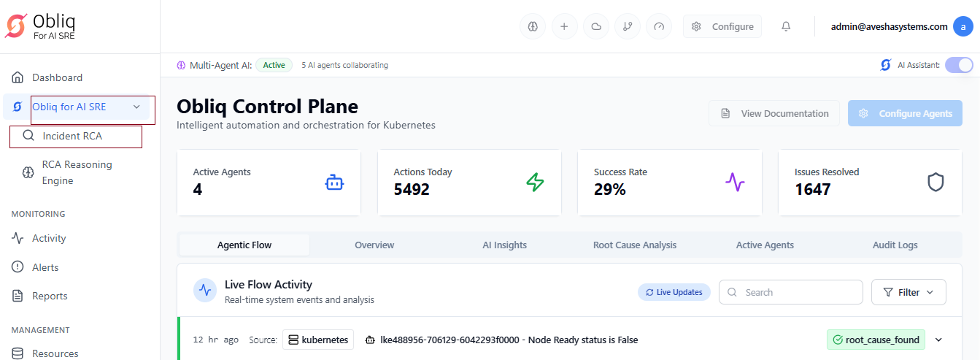Image resolution: width=980 pixels, height=360 pixels.
Task: Click the Actions Today value 5492
Action: point(412,190)
